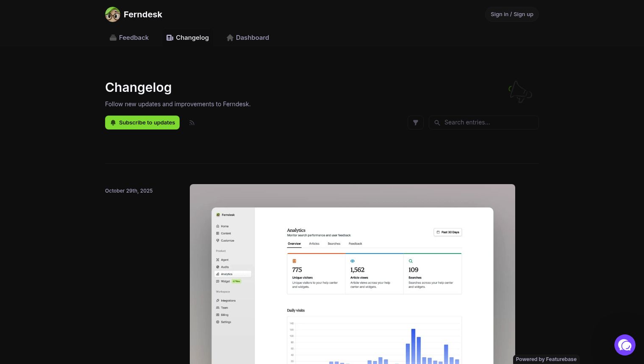Click the bell icon on Subscribe button

pos(113,122)
